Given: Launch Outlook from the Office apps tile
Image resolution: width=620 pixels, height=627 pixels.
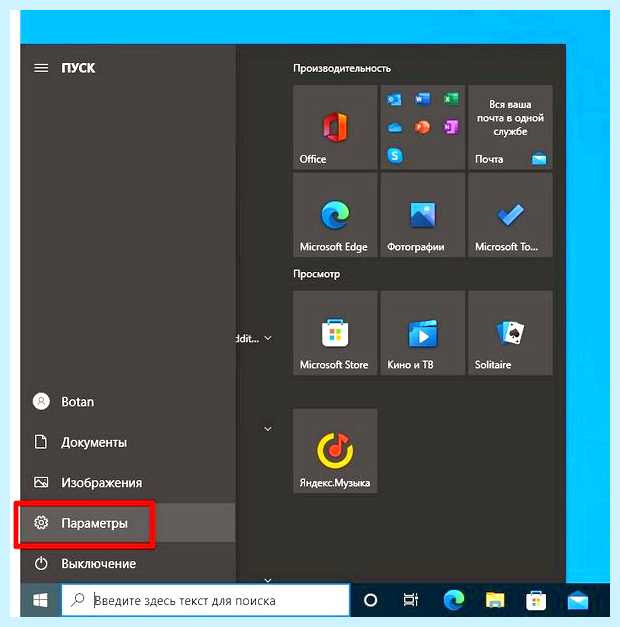Looking at the screenshot, I should click(x=394, y=99).
